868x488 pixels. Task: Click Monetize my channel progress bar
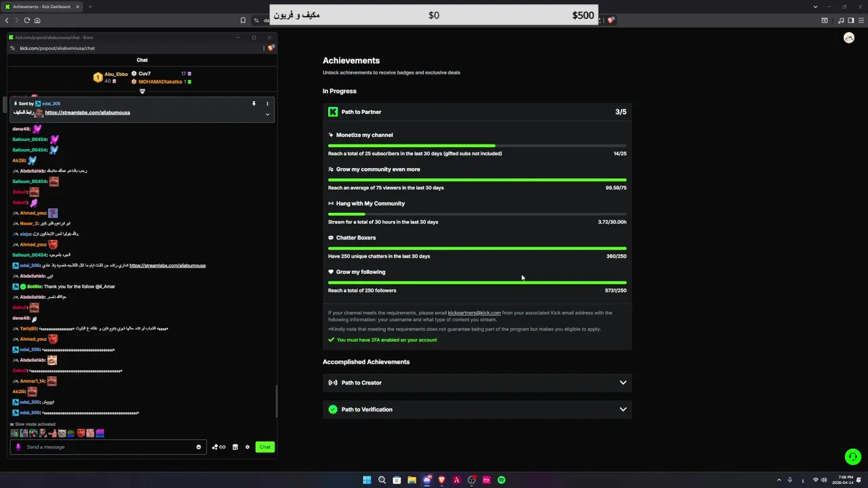(477, 146)
